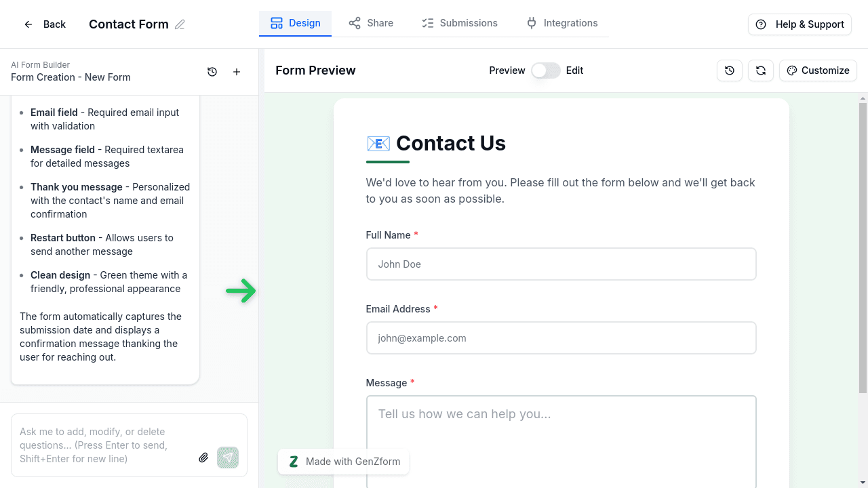The image size is (868, 488).
Task: Regenerate form with the refresh icon
Action: point(760,70)
